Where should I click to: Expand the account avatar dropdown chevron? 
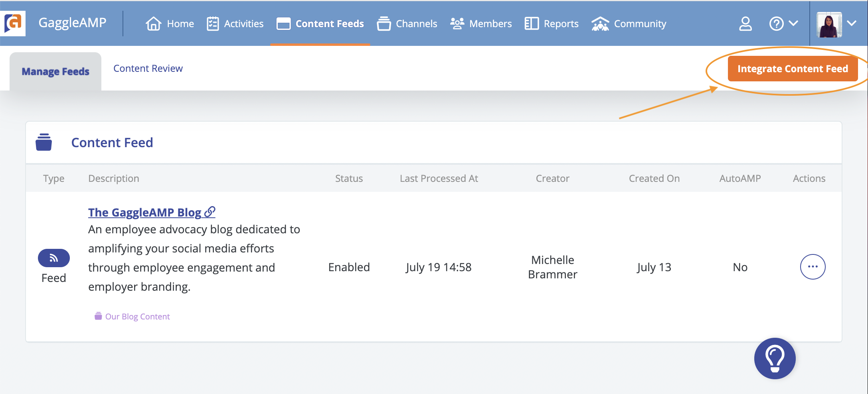coord(851,24)
